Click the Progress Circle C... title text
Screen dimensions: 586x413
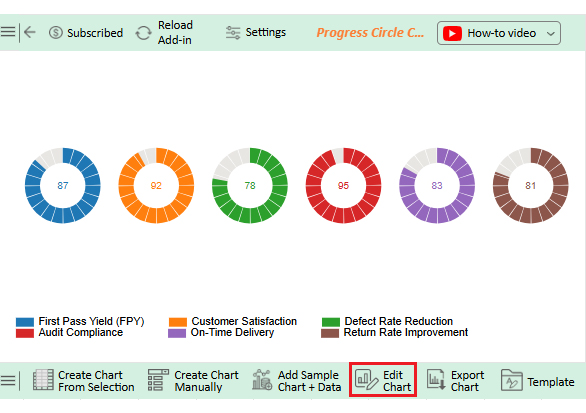click(x=370, y=33)
